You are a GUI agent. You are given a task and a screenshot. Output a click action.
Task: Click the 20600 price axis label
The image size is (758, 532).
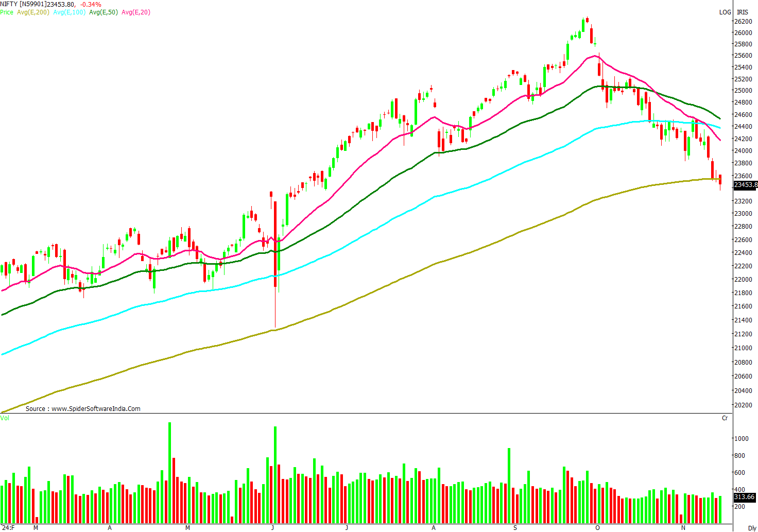743,376
